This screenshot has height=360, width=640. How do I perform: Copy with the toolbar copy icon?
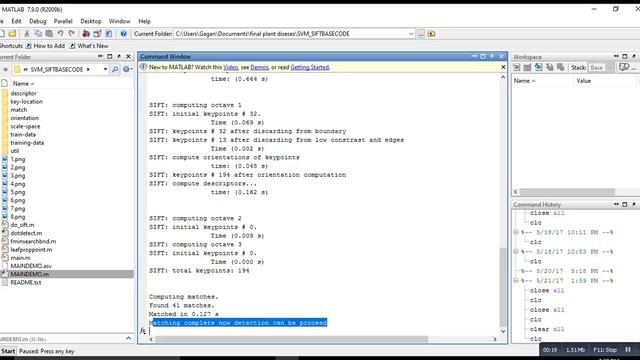[x=38, y=33]
